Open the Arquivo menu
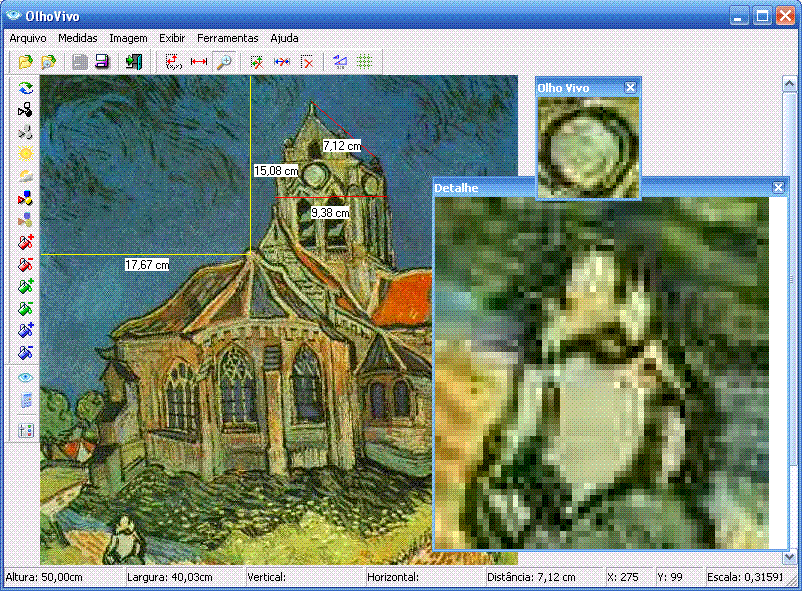 28,38
